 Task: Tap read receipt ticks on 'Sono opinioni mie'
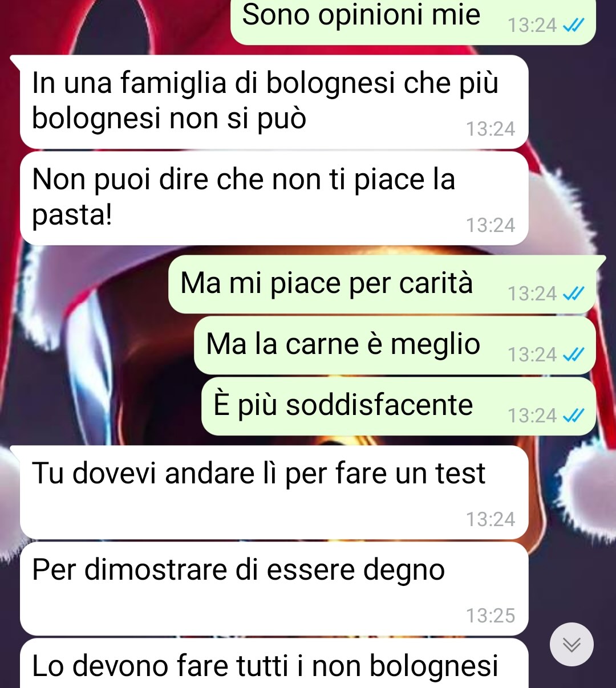573,25
